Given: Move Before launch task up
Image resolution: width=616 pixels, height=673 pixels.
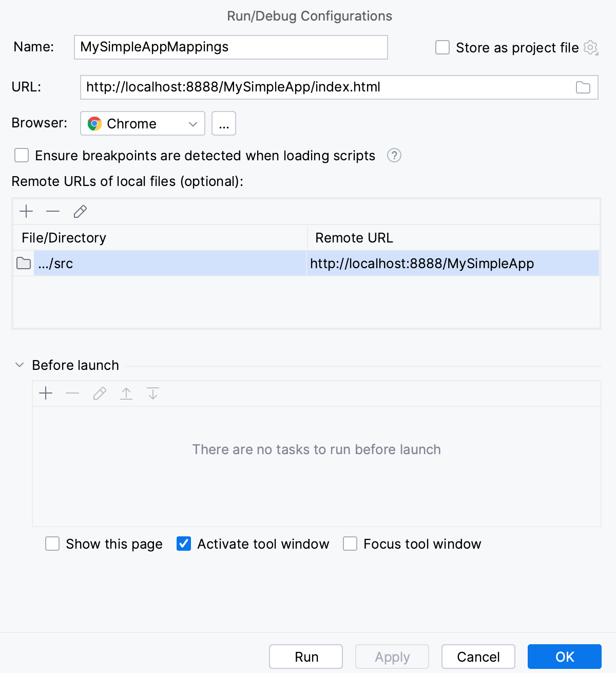Looking at the screenshot, I should tap(126, 393).
